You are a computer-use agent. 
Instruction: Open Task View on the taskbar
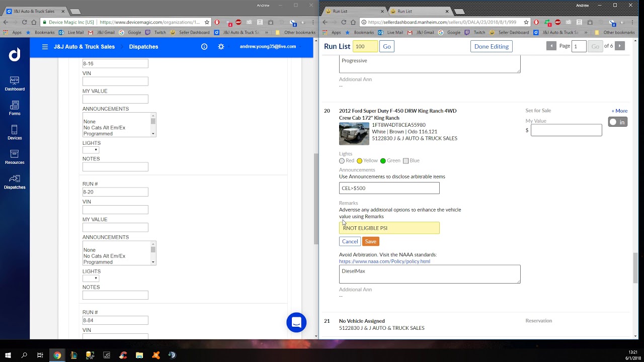[40, 355]
